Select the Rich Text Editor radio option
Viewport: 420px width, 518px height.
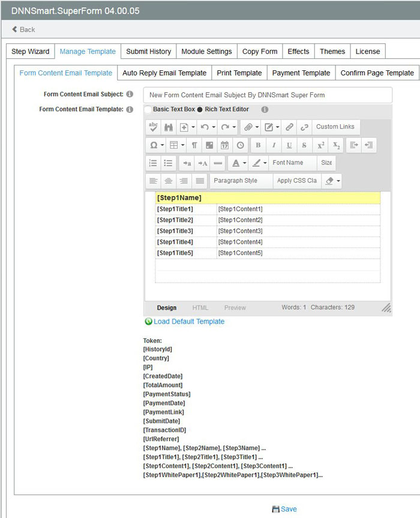coord(200,109)
